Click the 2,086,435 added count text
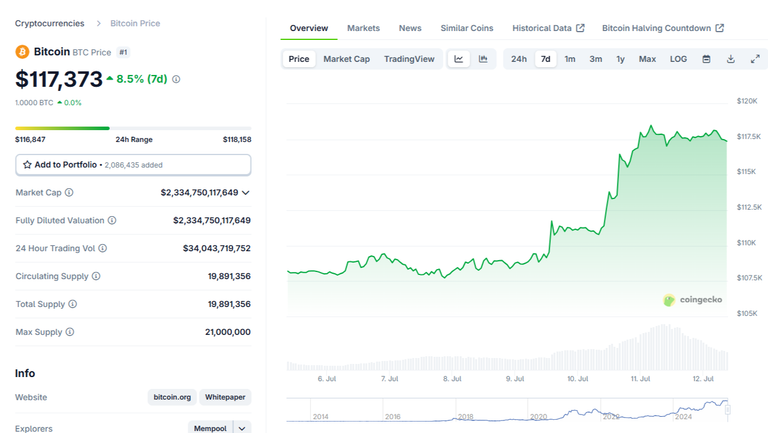 (x=133, y=165)
